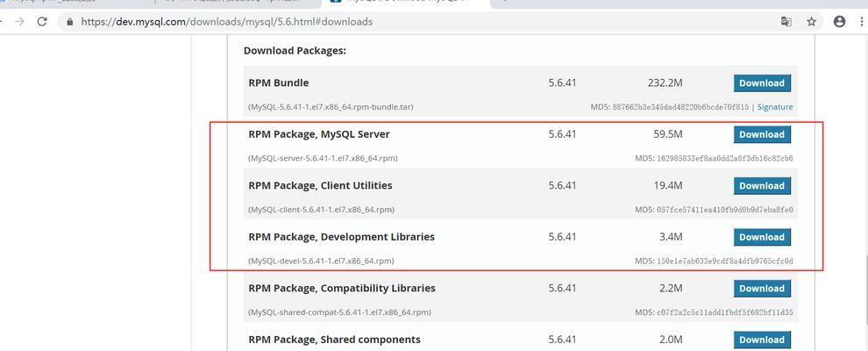Screen dimensions: 868x351
Task: Download the RPM Bundle
Action: tap(762, 83)
